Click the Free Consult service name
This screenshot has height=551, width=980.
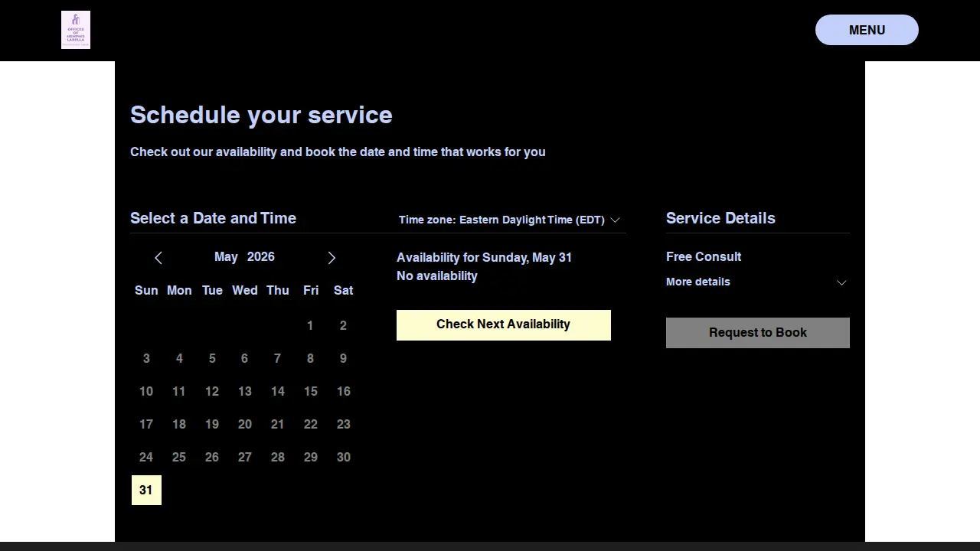pyautogui.click(x=704, y=257)
